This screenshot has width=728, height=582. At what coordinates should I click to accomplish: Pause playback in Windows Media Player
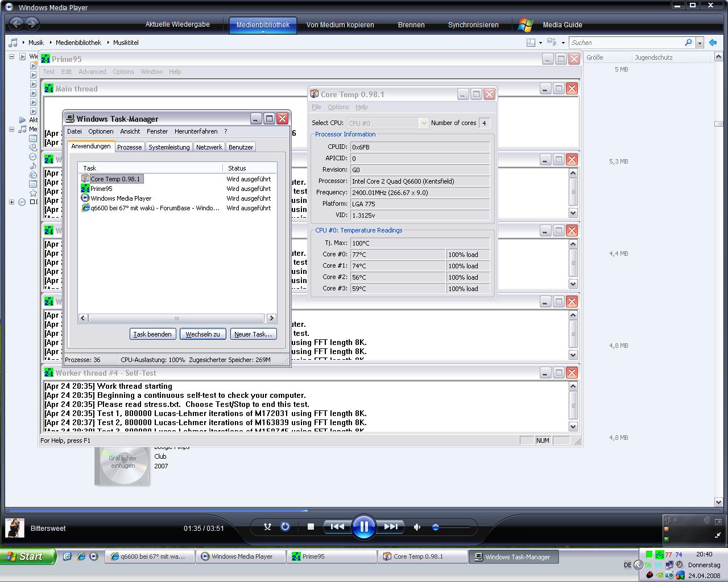pos(363,527)
